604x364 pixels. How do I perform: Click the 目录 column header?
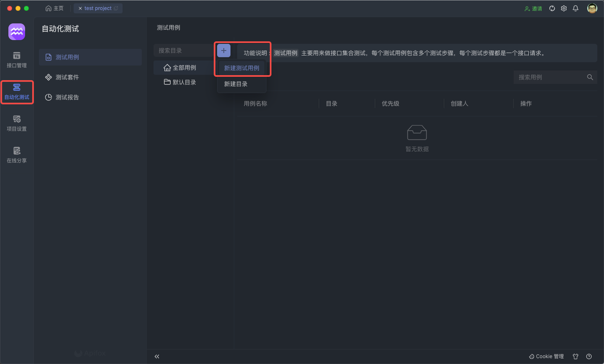[332, 103]
